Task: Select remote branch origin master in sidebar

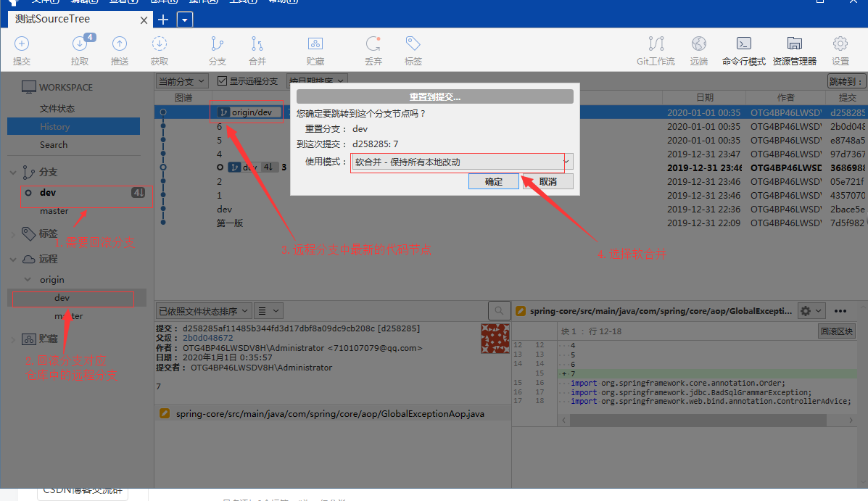Action: pos(69,316)
